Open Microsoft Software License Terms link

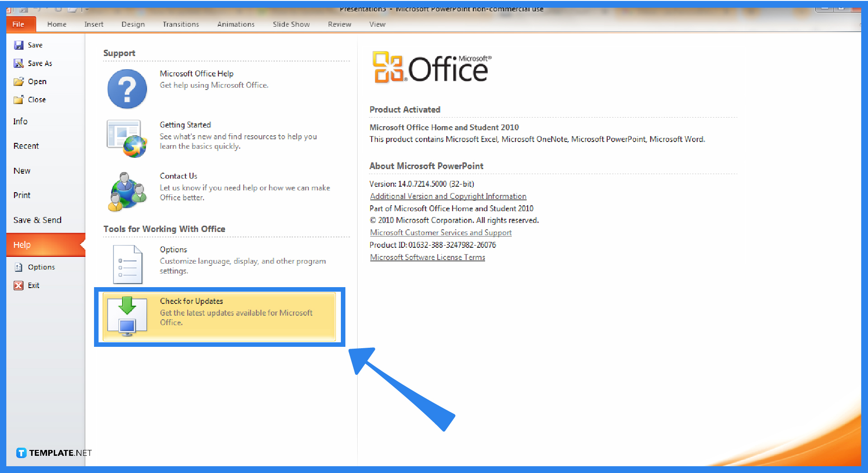[x=427, y=257]
